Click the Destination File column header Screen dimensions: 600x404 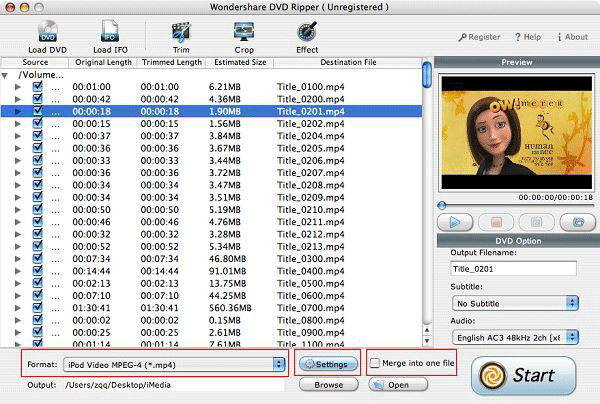click(x=348, y=62)
